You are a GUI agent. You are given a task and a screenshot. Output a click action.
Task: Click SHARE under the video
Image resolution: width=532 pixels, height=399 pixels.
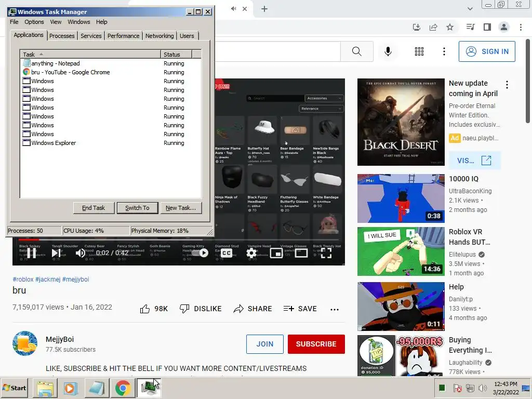pyautogui.click(x=253, y=309)
